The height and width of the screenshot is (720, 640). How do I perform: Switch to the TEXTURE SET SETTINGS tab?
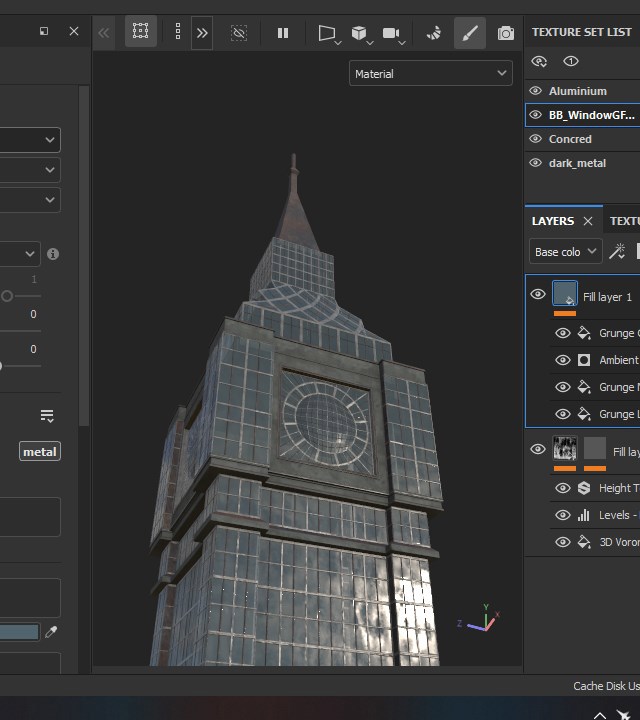point(624,221)
